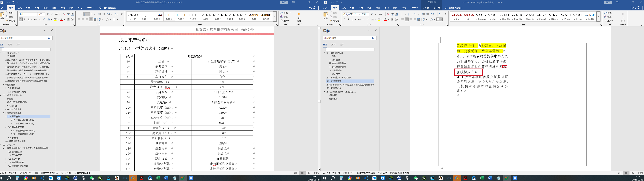The height and width of the screenshot is (181, 644).
Task: Toggle justified alignment in 嘉力 window
Action: (x=91, y=20)
